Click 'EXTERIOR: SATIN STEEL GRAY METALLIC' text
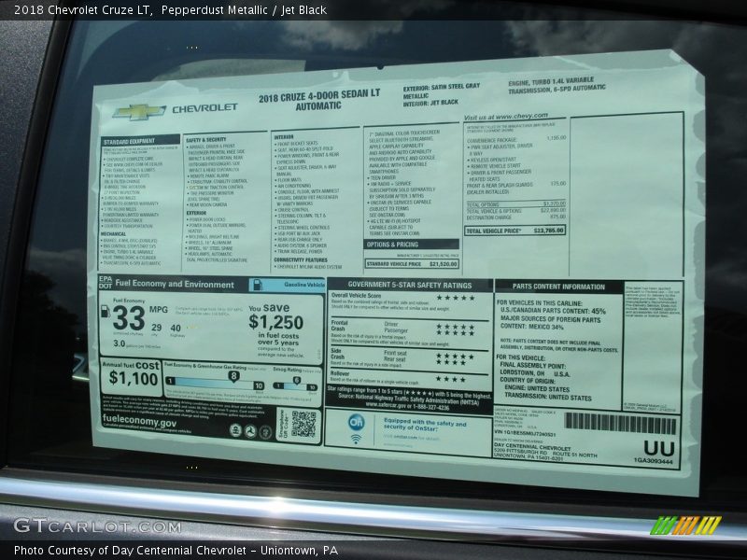This screenshot has width=747, height=560. (x=441, y=91)
